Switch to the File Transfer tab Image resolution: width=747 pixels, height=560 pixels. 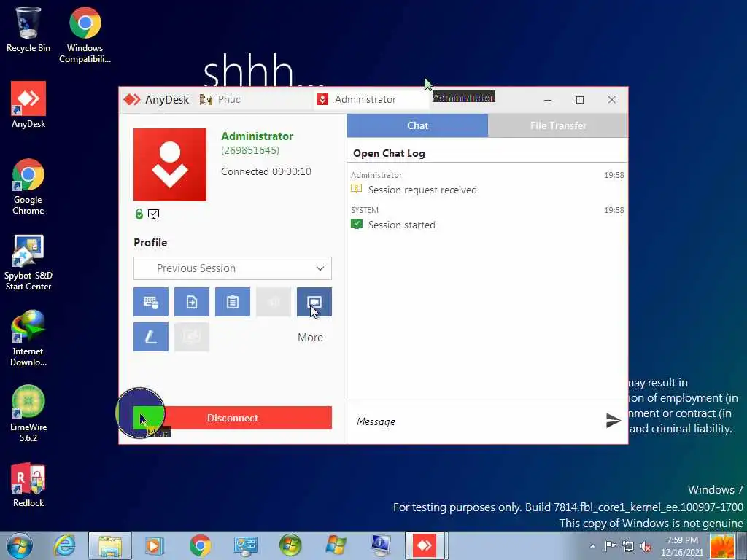click(558, 125)
